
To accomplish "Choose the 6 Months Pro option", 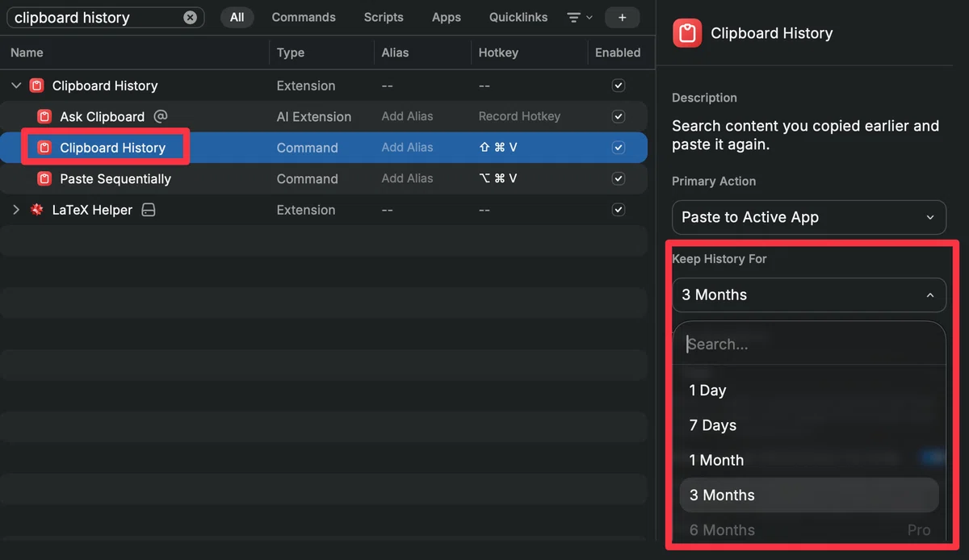I will tap(809, 530).
